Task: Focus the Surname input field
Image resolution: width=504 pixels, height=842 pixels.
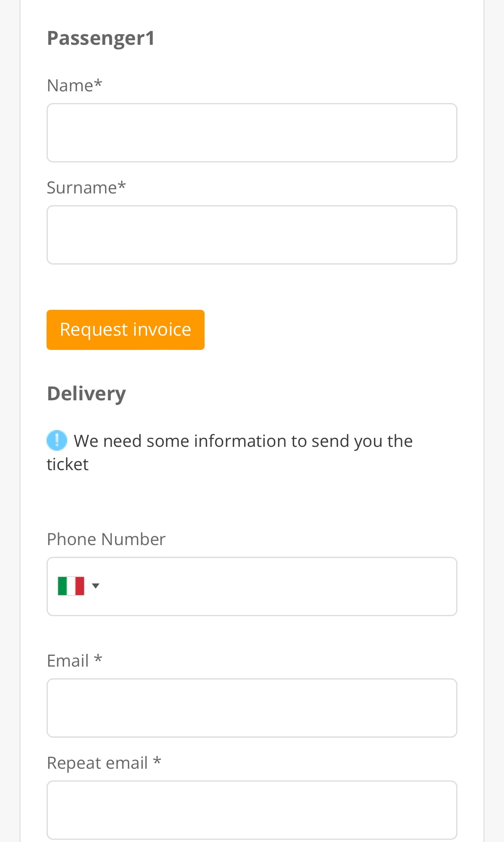Action: (252, 235)
